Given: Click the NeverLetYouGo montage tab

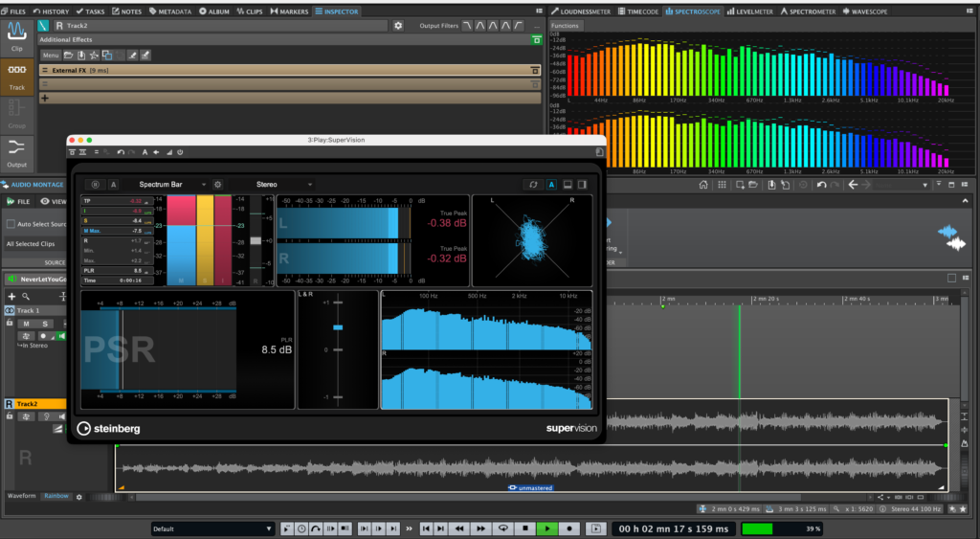Looking at the screenshot, I should (36, 279).
